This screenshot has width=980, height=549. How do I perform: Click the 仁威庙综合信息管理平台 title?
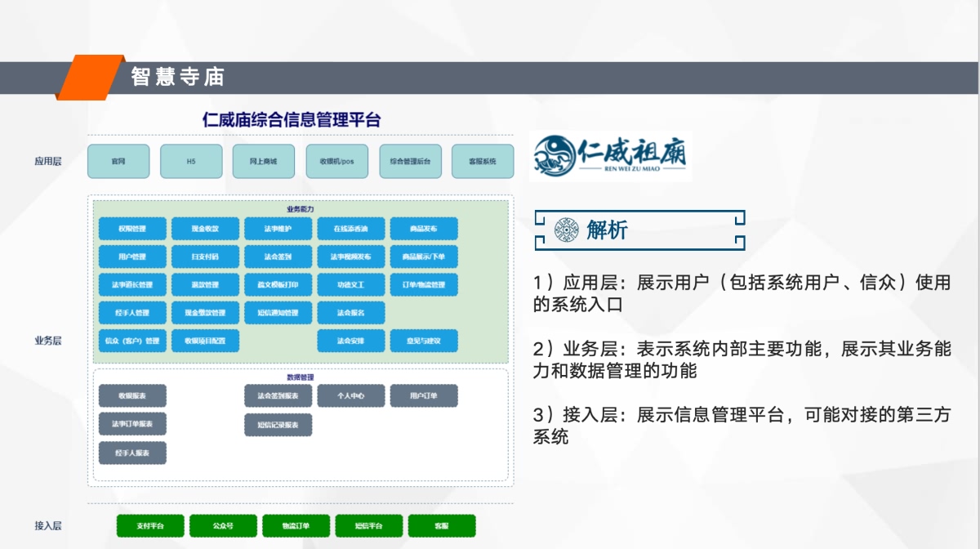tap(292, 120)
